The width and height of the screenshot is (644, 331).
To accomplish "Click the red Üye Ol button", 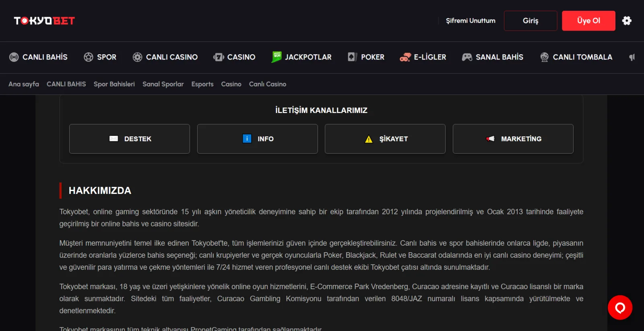I will (x=588, y=21).
